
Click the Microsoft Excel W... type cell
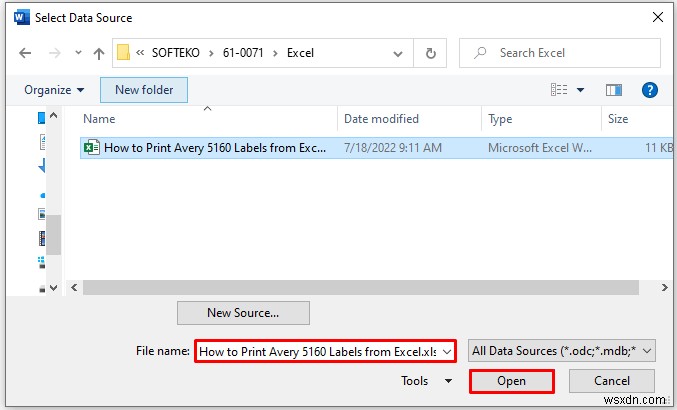click(x=540, y=148)
